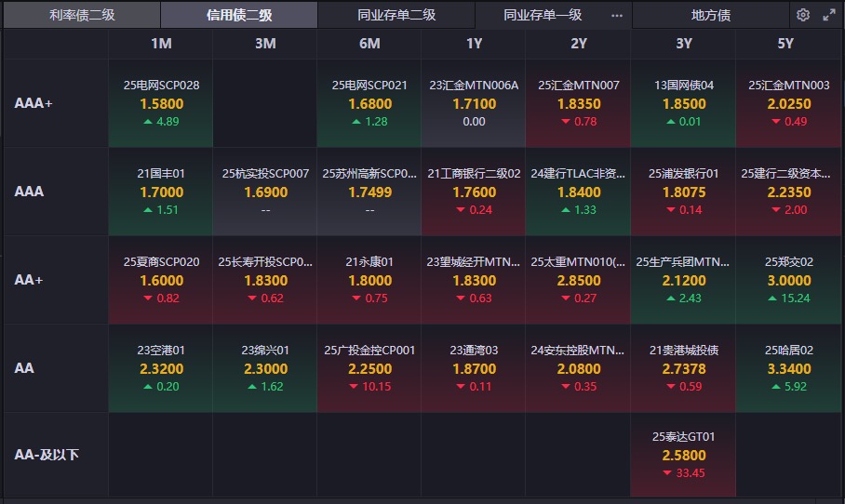This screenshot has width=845, height=504.
Task: Select the AAA+ rating row label
Action: [x=34, y=103]
